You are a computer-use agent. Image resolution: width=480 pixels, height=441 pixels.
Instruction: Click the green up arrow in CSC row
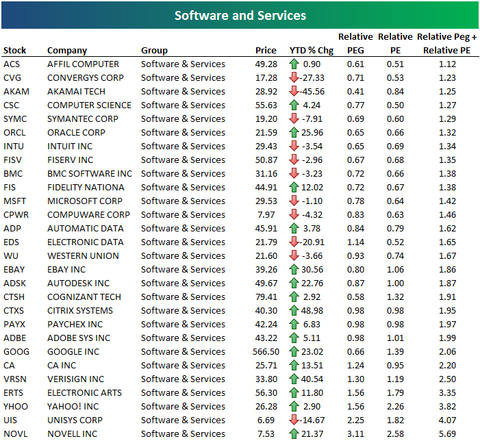point(294,105)
